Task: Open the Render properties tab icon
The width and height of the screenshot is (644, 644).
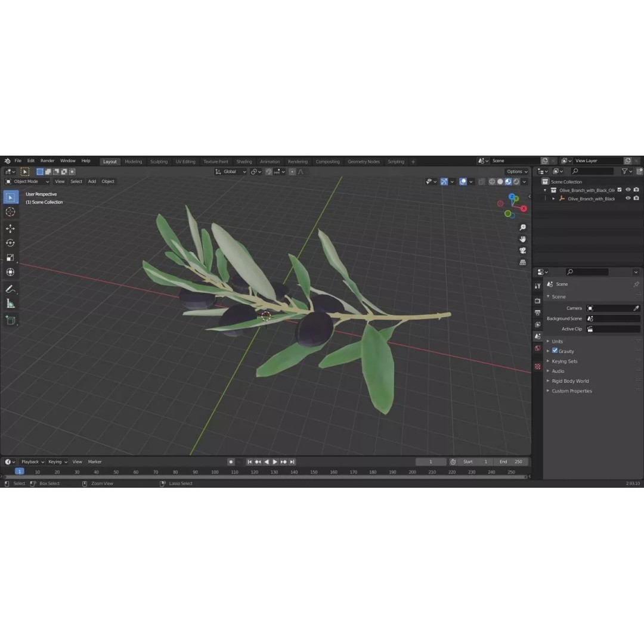Action: (x=538, y=301)
